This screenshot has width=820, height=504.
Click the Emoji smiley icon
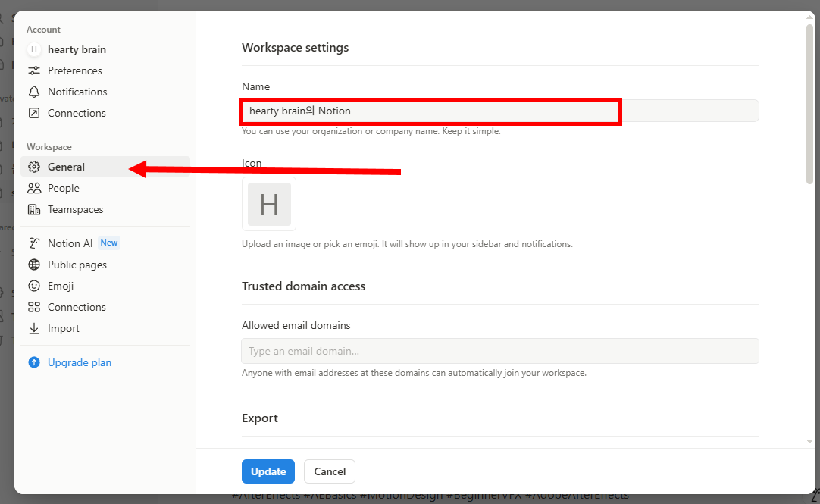pos(34,286)
